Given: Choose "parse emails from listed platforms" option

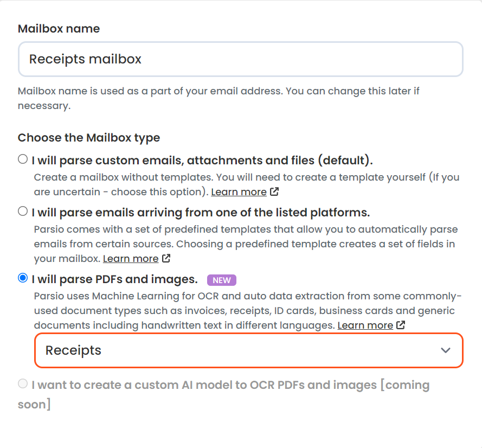Looking at the screenshot, I should (x=22, y=212).
